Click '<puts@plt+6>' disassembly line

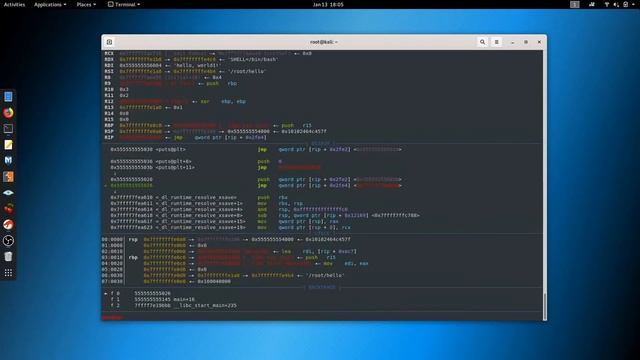[173, 161]
